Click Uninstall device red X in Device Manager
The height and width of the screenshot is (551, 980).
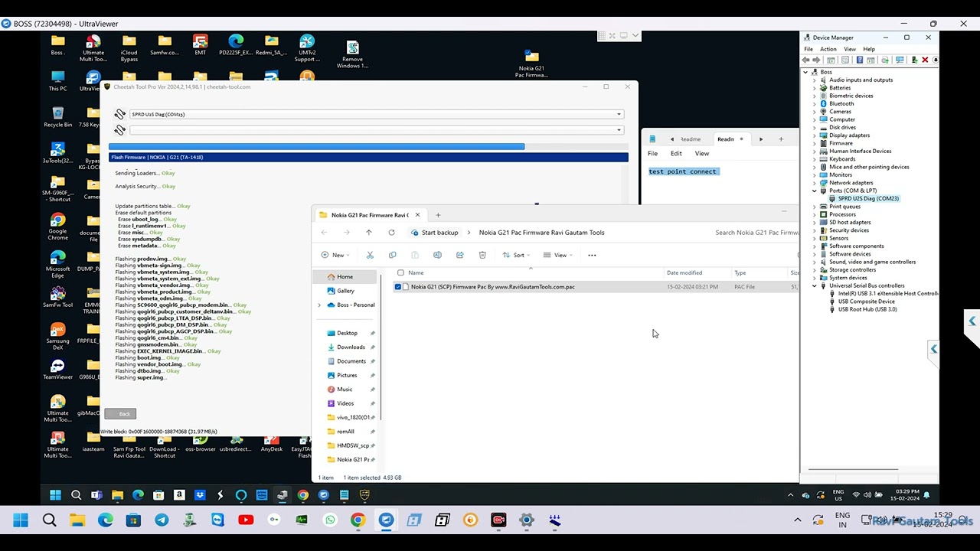click(x=925, y=60)
